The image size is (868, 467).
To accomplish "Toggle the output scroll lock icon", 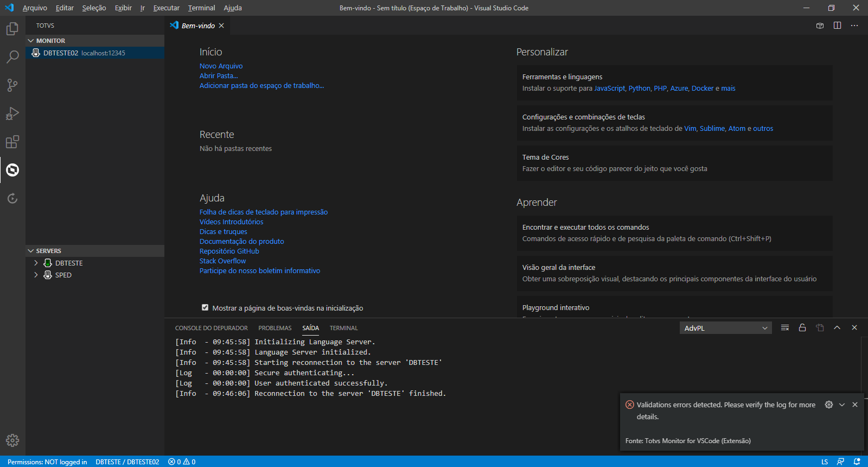I will coord(802,328).
